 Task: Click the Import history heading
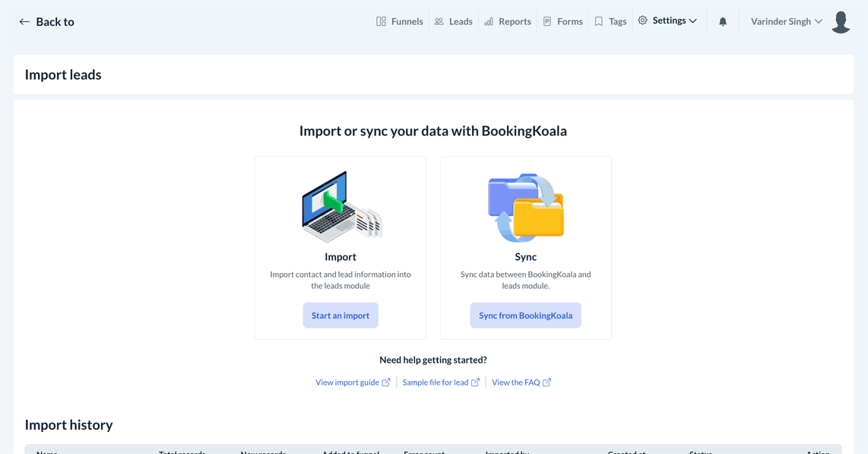click(x=68, y=424)
